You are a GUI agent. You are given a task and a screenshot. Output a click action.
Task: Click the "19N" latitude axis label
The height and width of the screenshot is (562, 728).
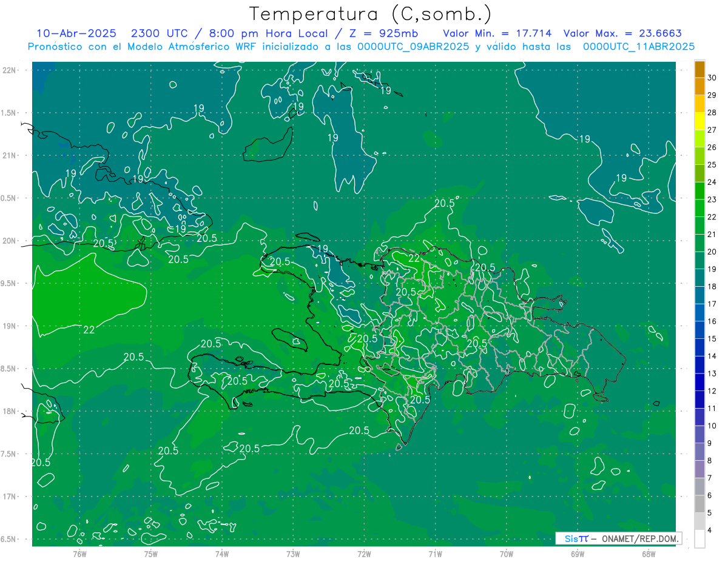(x=9, y=326)
